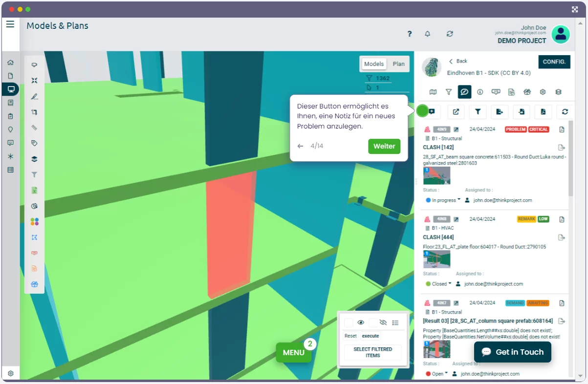Select the measure ruler tool in viewer toolbar

(34, 128)
